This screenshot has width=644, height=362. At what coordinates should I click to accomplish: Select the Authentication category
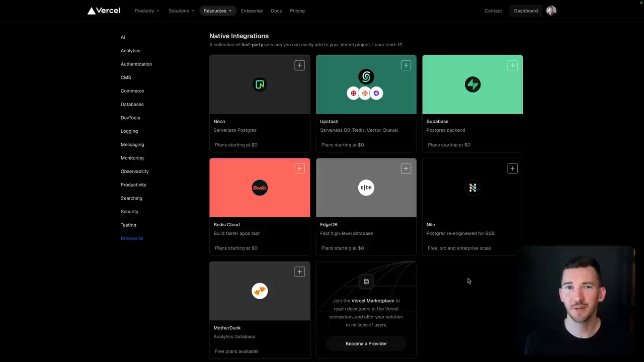136,64
